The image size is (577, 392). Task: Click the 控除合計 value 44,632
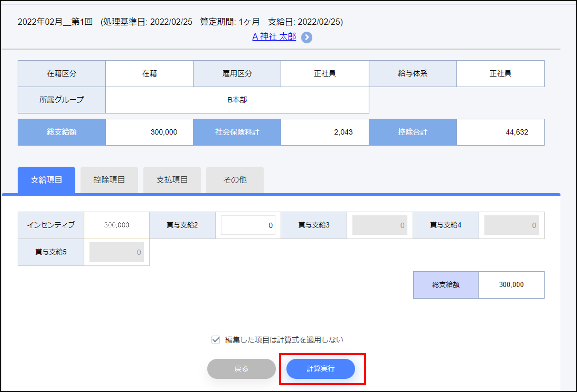[x=517, y=132]
